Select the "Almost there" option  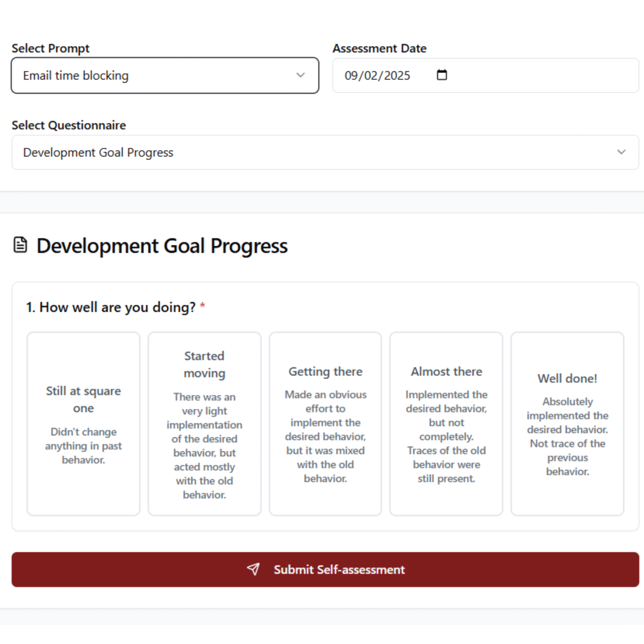pos(446,424)
